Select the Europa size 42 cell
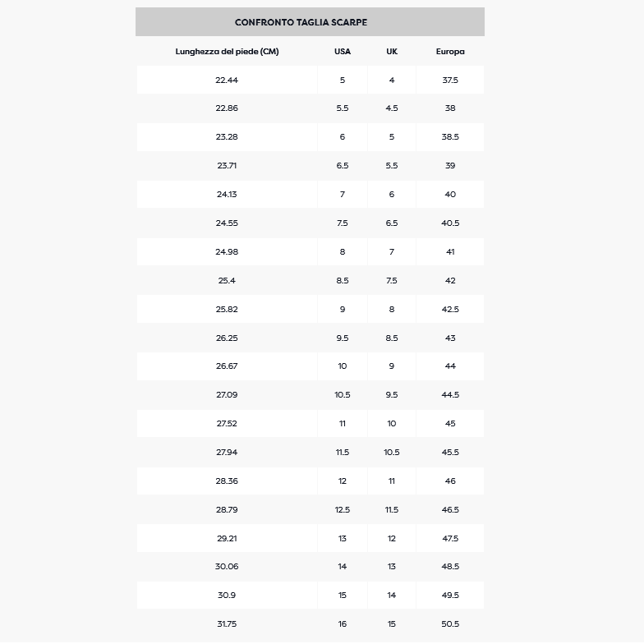Image resolution: width=644 pixels, height=644 pixels. tap(450, 281)
